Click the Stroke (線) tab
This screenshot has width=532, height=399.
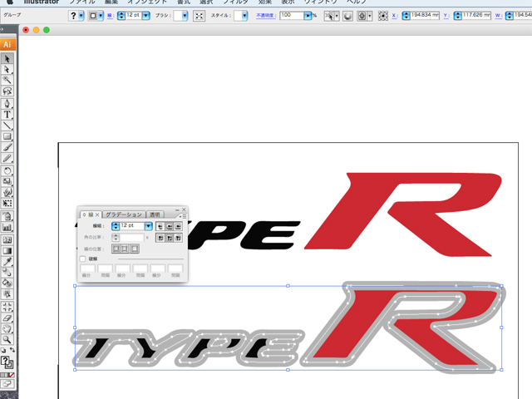click(x=91, y=214)
